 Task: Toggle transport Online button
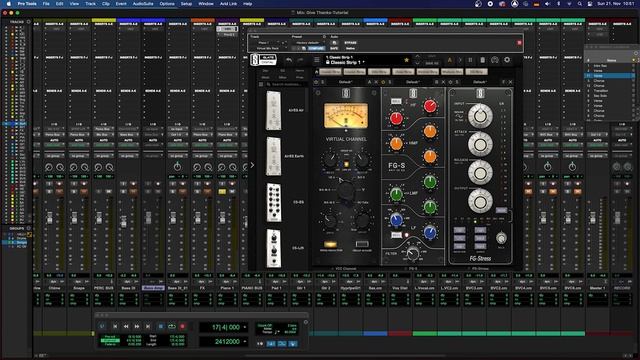click(102, 327)
